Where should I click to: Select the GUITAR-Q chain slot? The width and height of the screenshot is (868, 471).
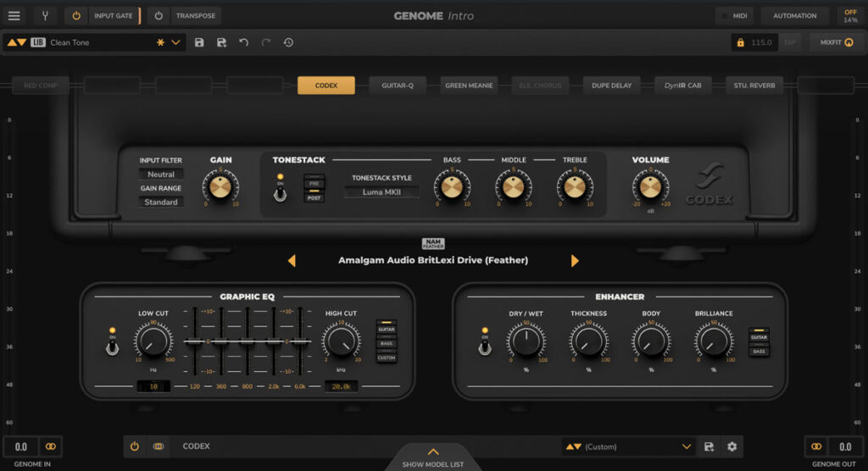[x=398, y=86]
